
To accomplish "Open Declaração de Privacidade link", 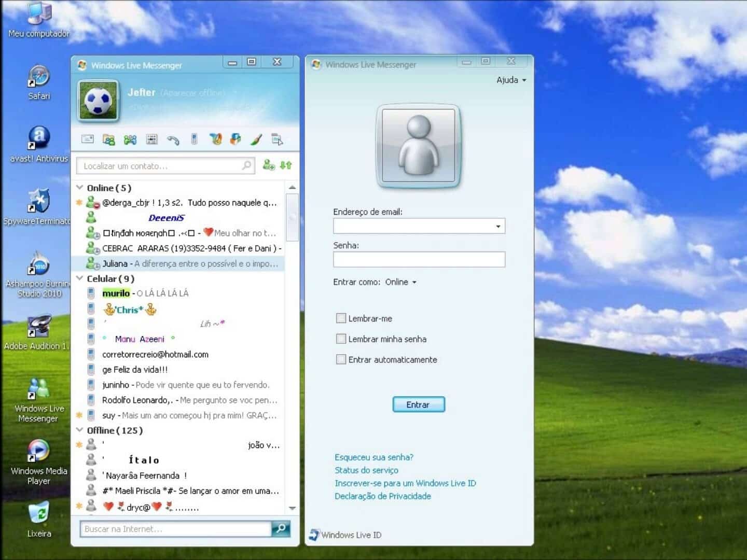I will 383,496.
